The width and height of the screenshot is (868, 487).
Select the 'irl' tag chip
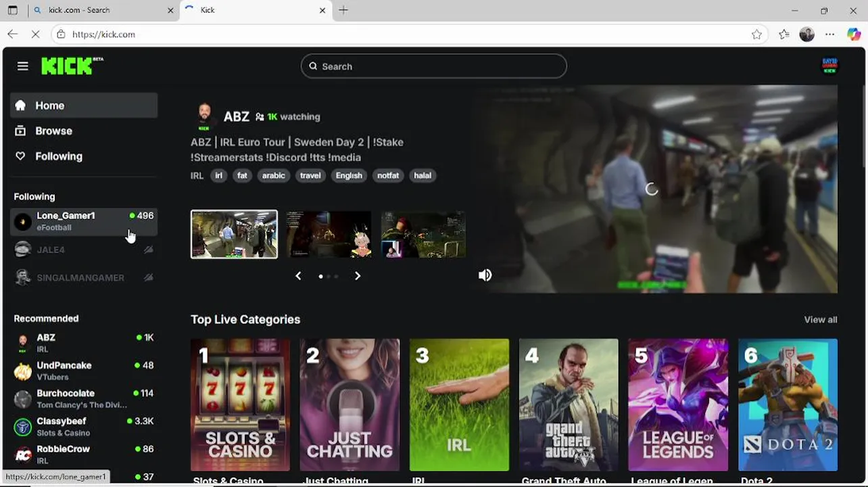(218, 176)
